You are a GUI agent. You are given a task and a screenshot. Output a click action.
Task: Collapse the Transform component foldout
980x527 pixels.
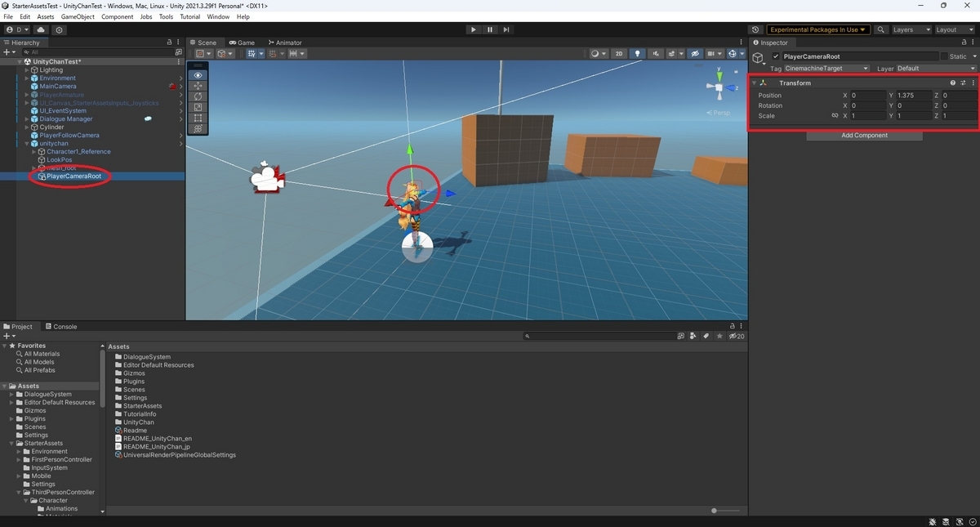tap(755, 83)
